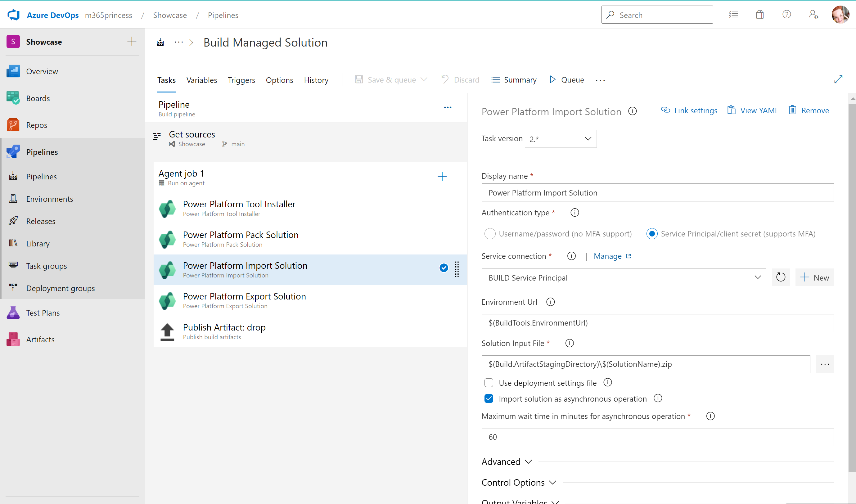Click the Discard button
856x504 pixels.
tap(461, 80)
